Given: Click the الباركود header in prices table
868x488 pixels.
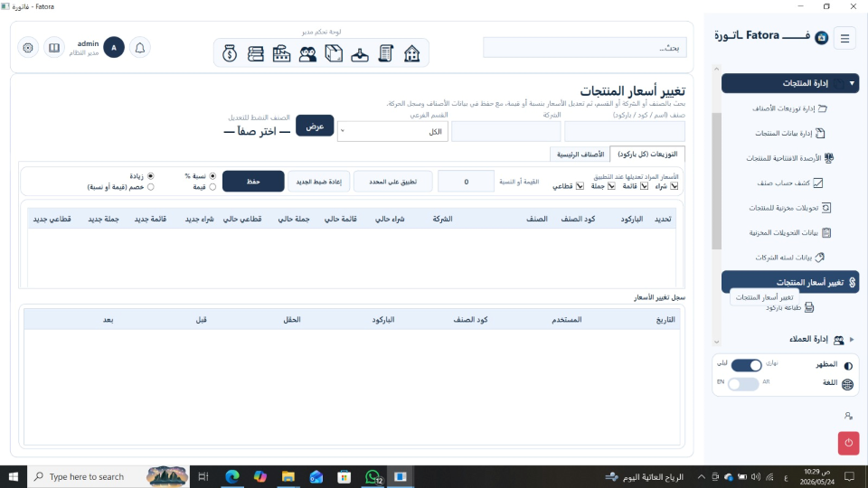Looking at the screenshot, I should point(632,219).
